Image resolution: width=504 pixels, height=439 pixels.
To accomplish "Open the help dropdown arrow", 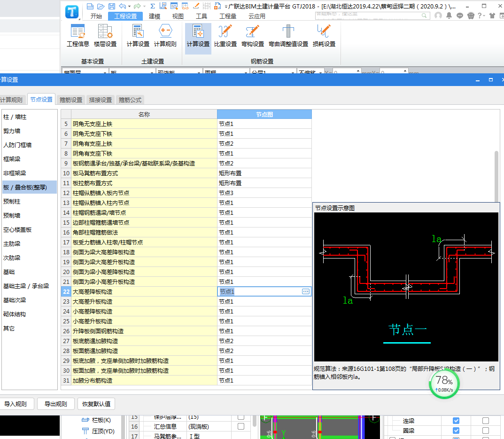I will pos(484,16).
